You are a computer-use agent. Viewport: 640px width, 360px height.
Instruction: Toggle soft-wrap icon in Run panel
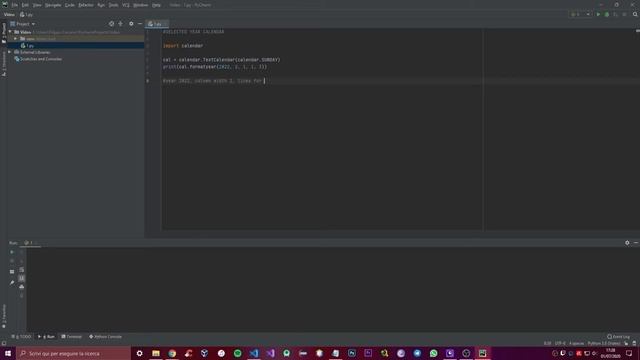click(x=22, y=270)
